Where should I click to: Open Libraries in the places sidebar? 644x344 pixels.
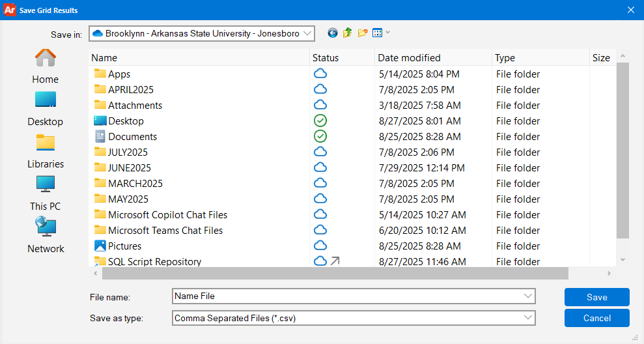[45, 152]
